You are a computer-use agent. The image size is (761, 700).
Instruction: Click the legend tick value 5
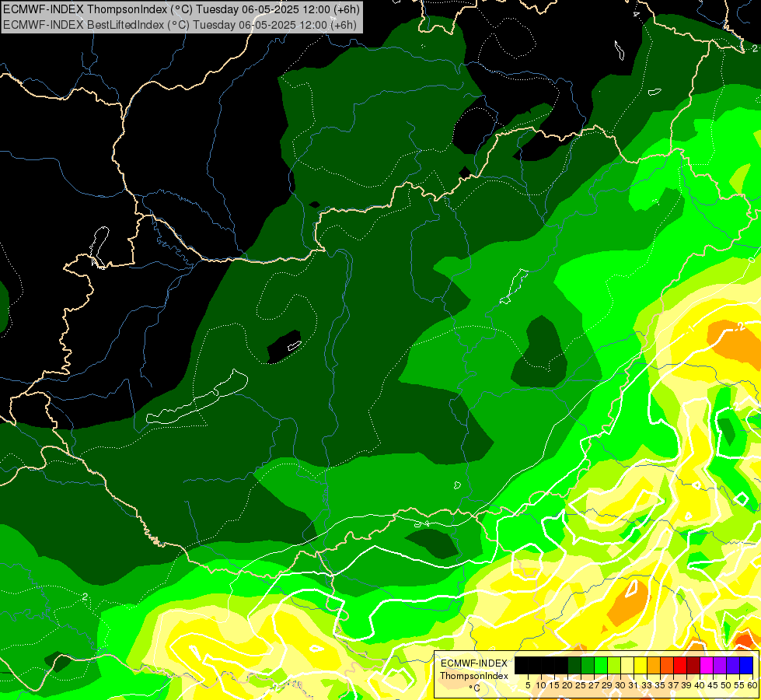(528, 685)
